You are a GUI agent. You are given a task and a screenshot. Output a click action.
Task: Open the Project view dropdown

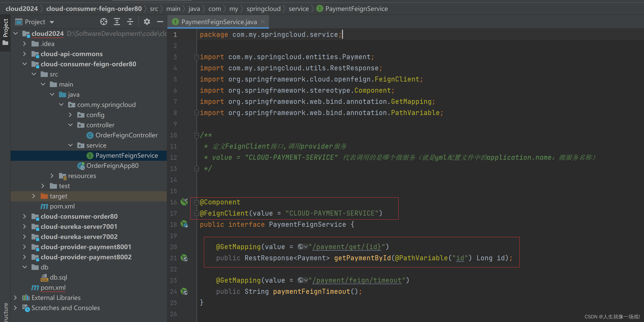(52, 22)
